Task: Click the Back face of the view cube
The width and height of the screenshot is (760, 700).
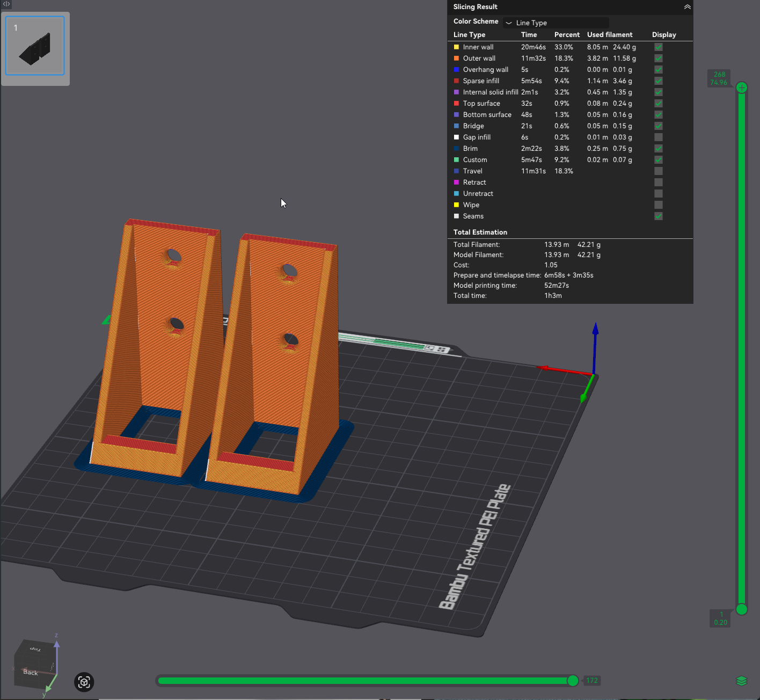Action: [x=31, y=672]
